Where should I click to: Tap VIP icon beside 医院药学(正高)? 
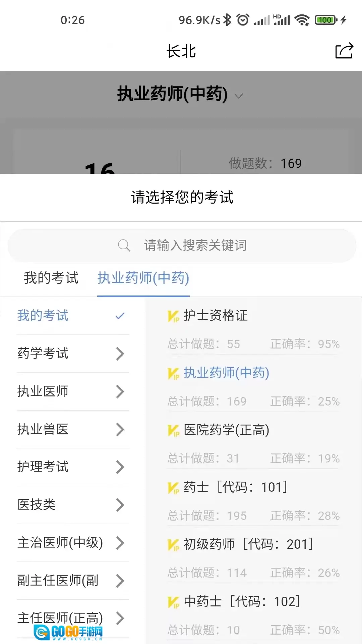coord(173,430)
